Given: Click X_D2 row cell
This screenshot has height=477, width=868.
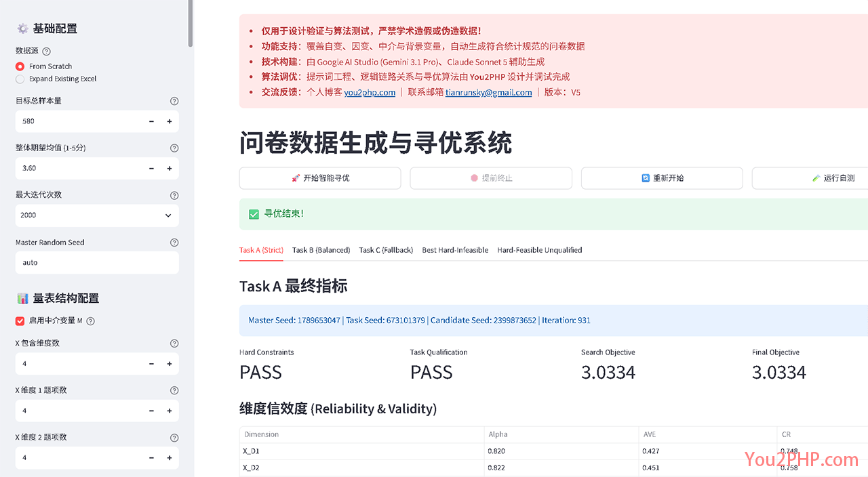Looking at the screenshot, I should [361, 468].
